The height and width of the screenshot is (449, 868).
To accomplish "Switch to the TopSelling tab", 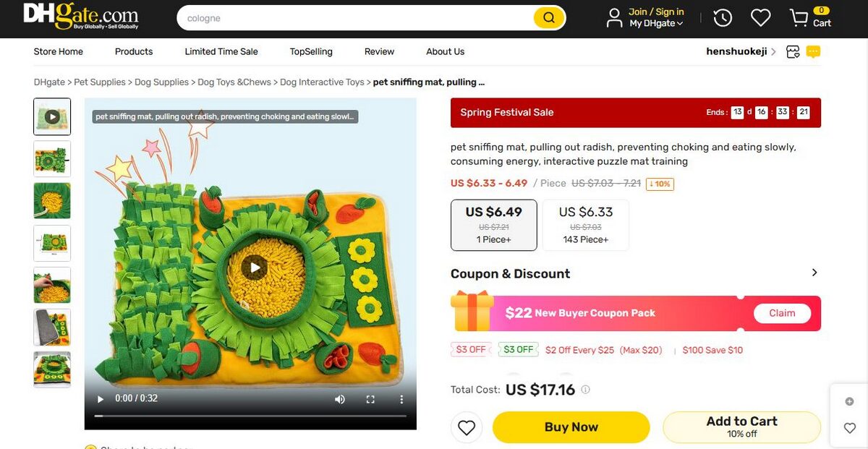I will click(x=310, y=51).
